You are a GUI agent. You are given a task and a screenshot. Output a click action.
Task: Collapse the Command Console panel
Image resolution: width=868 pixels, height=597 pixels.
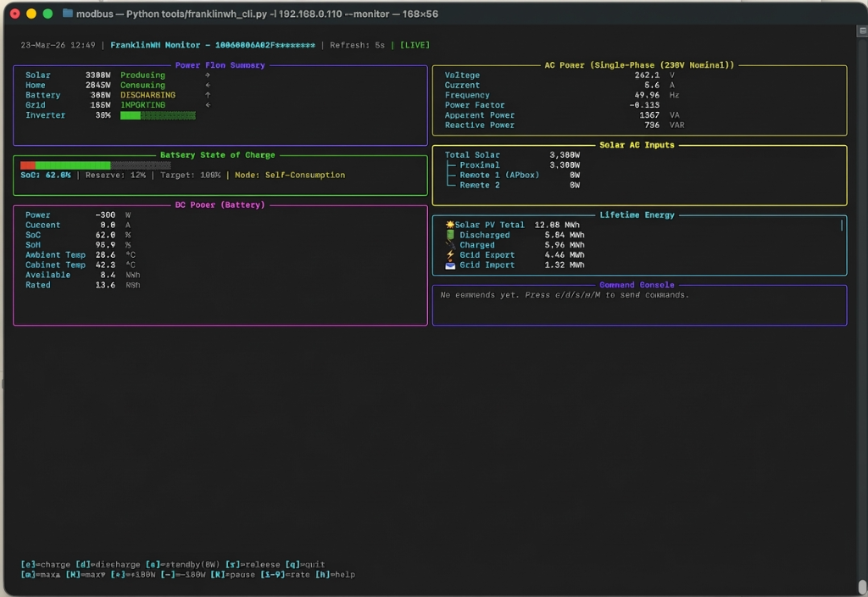[x=638, y=284]
